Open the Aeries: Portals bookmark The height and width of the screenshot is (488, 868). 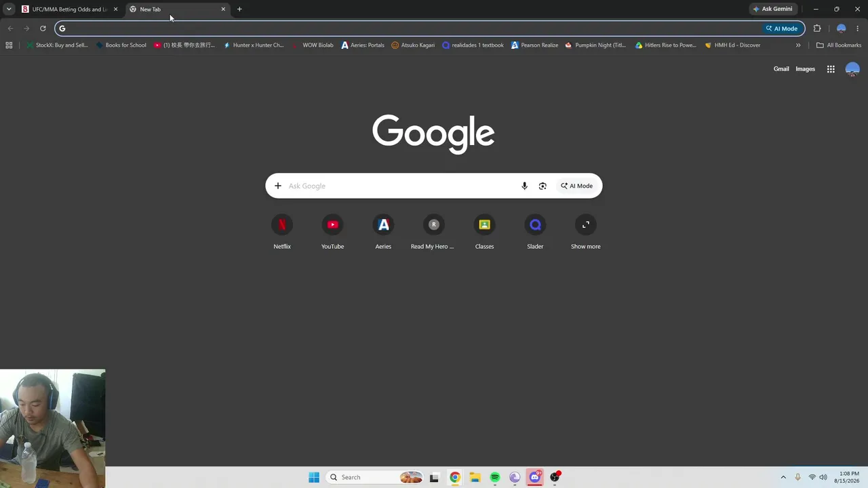(363, 45)
